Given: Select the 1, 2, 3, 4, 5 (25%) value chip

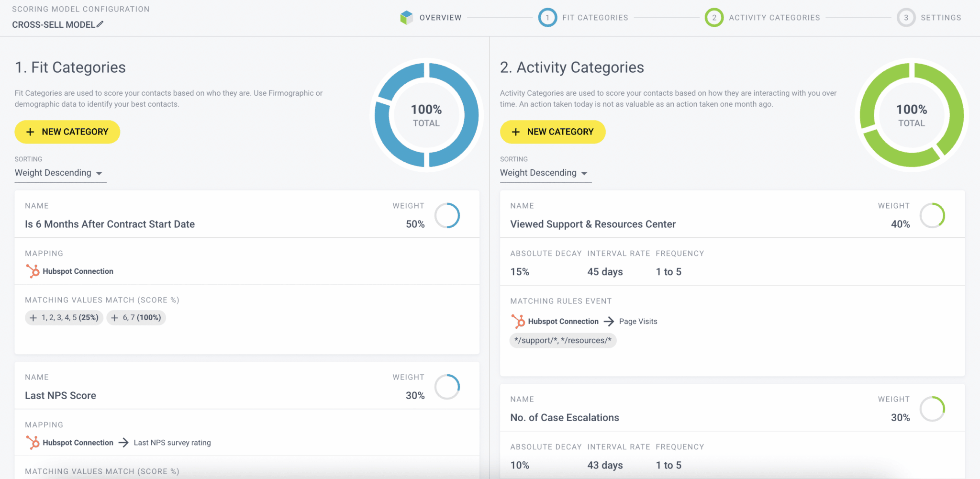Looking at the screenshot, I should coord(64,318).
